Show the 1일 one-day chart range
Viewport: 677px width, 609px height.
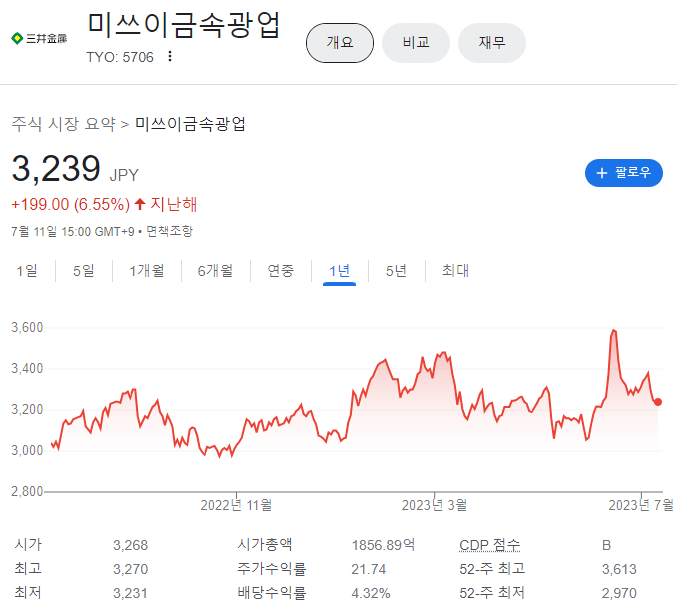[27, 271]
